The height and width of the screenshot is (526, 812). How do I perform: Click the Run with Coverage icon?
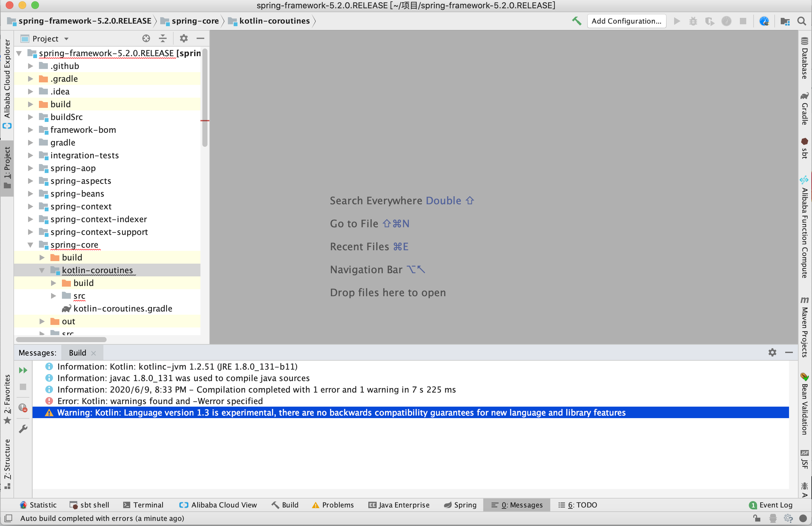tap(710, 21)
